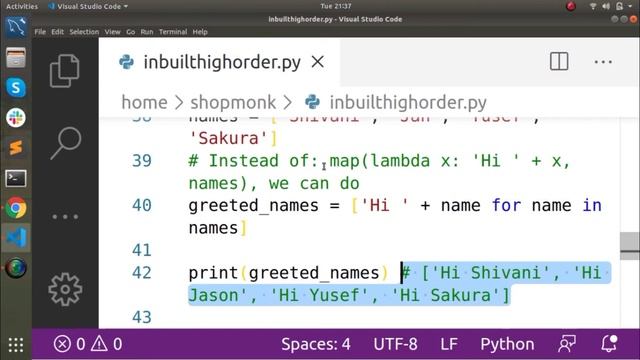Viewport: 640px width, 360px height.
Task: Show more activity bar views via ellipsis
Action: (x=65, y=216)
